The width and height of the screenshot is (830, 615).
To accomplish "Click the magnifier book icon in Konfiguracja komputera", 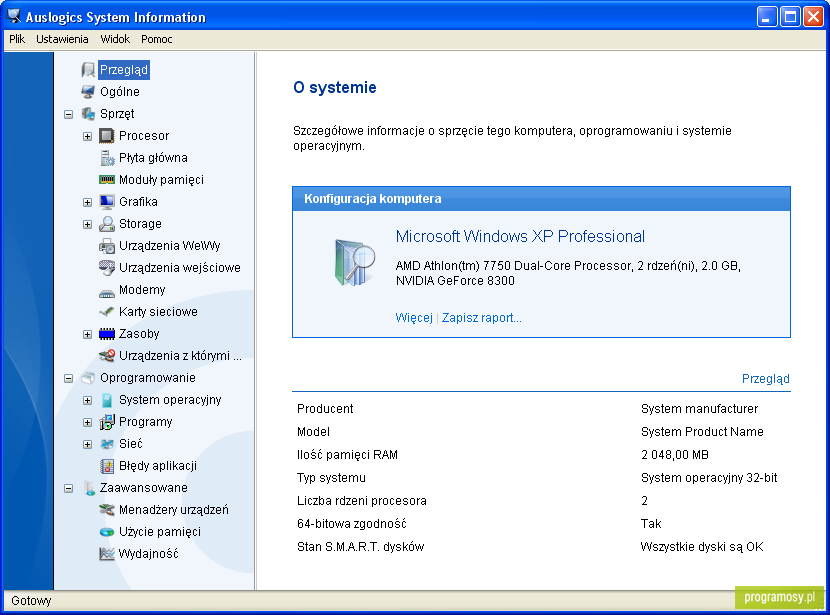I will click(355, 263).
